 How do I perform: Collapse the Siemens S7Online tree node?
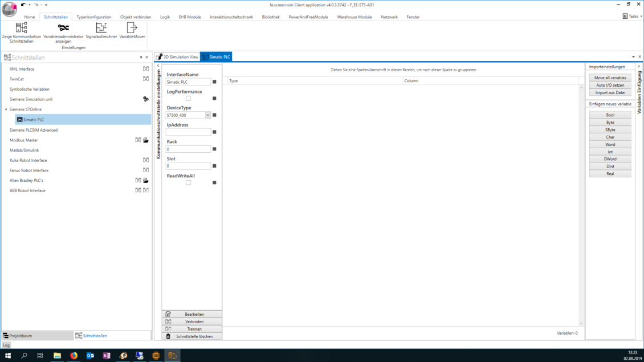[6, 109]
